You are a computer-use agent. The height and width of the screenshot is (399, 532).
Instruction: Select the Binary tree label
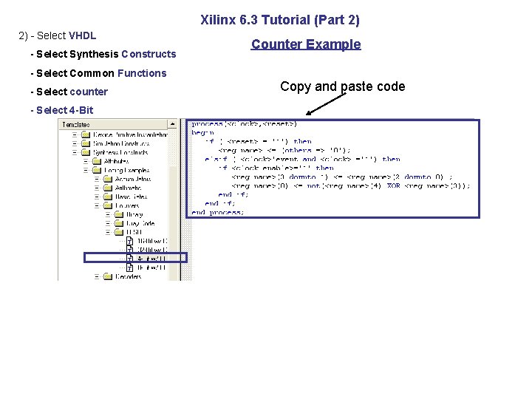tap(134, 214)
